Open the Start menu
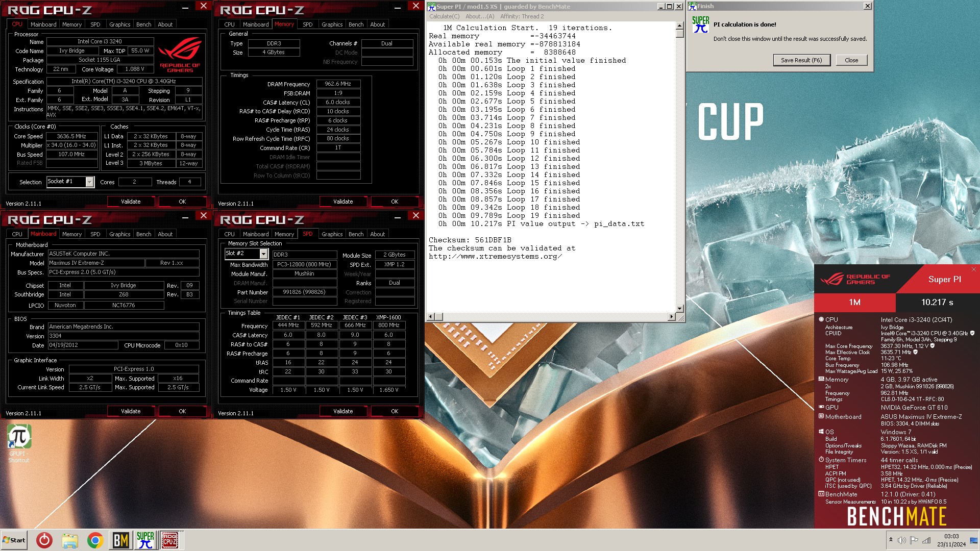The height and width of the screenshot is (551, 980). (x=14, y=540)
